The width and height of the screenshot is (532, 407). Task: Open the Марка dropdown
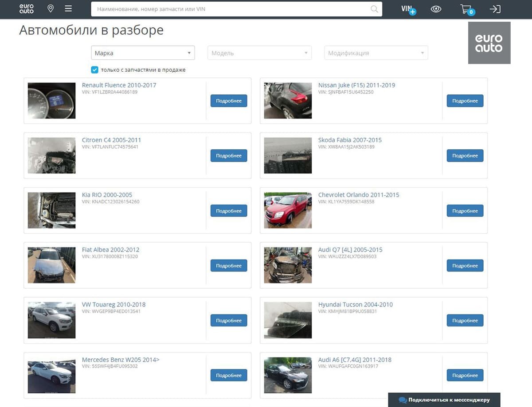coord(143,53)
